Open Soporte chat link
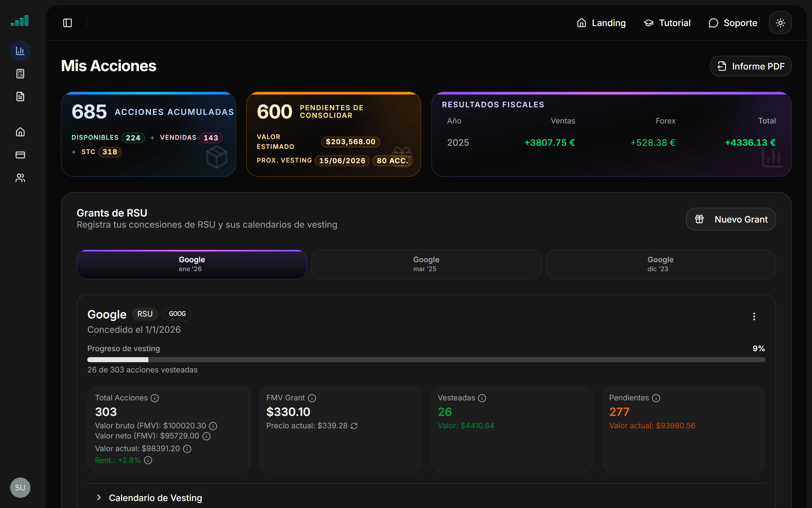 (x=733, y=23)
